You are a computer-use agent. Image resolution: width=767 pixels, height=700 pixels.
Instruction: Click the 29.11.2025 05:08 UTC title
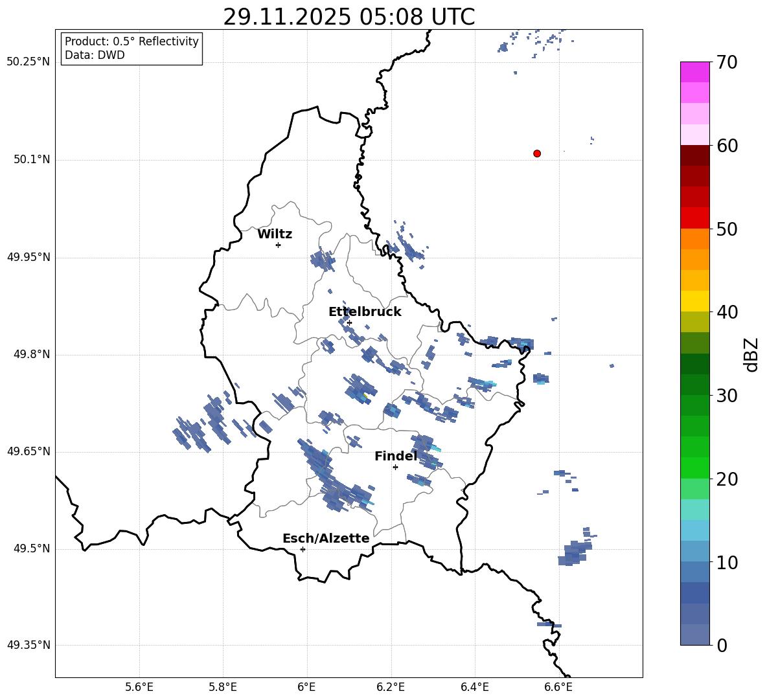pos(349,17)
